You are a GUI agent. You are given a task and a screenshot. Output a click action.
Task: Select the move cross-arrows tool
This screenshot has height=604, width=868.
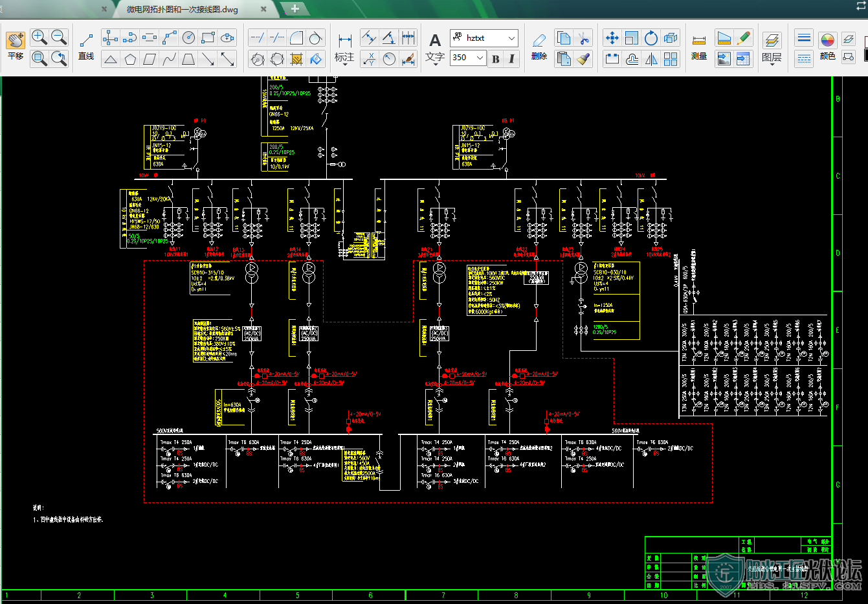click(x=612, y=38)
